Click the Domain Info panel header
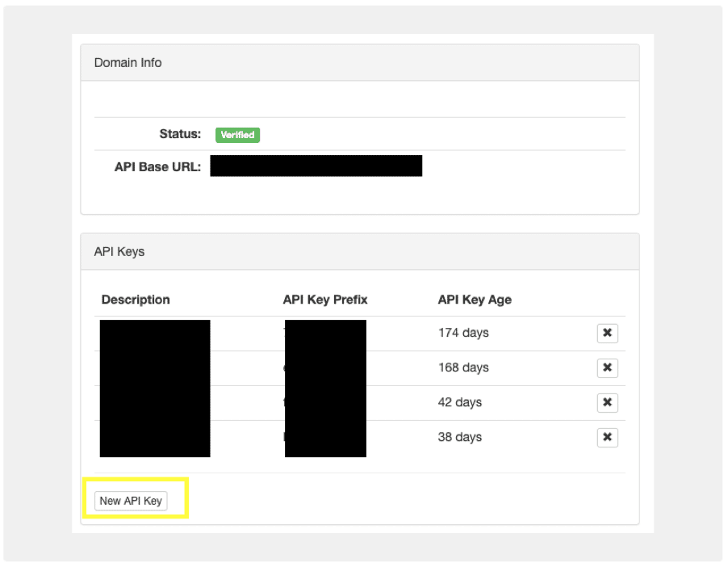 coord(128,62)
